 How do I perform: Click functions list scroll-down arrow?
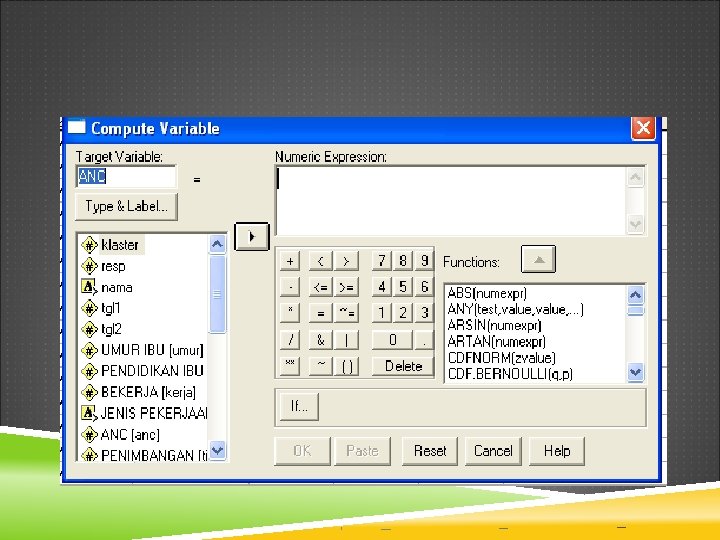(x=636, y=372)
